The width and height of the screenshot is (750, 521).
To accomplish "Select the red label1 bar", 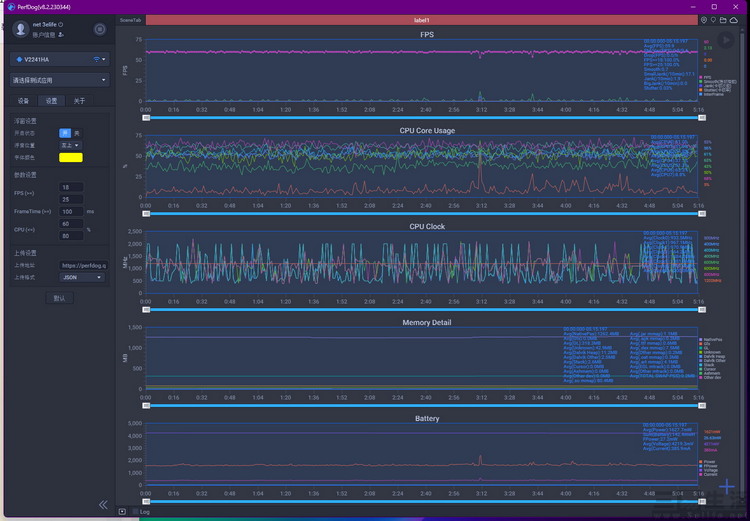I will (421, 20).
